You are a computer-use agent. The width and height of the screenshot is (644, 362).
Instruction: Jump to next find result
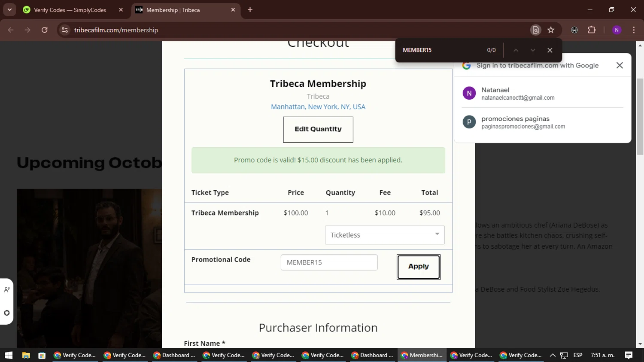point(533,50)
